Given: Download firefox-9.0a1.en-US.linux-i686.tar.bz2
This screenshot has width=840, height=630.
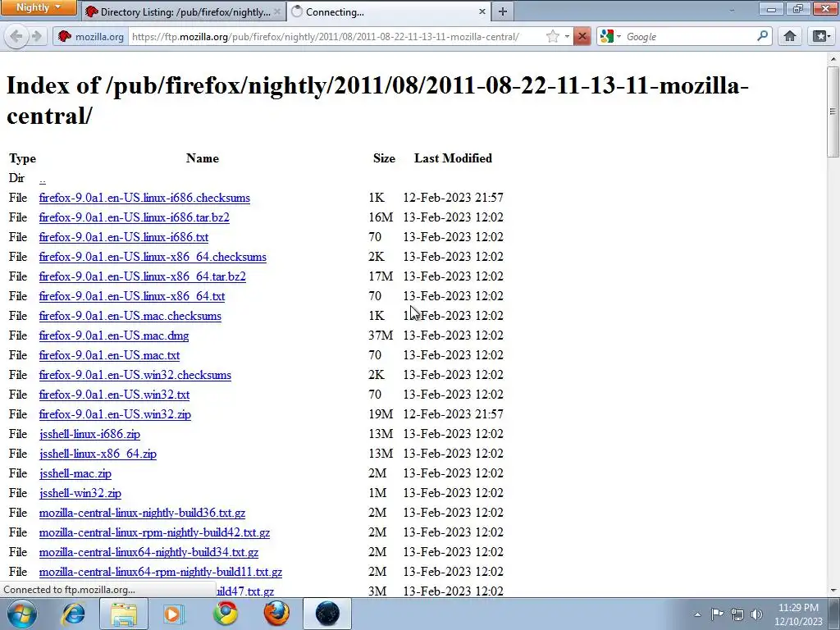Looking at the screenshot, I should pyautogui.click(x=134, y=217).
